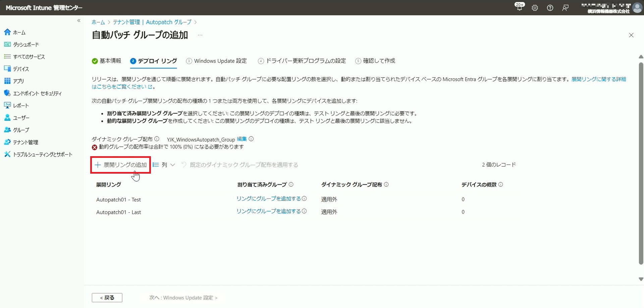Switch to 確認して作成 step tab

point(375,61)
